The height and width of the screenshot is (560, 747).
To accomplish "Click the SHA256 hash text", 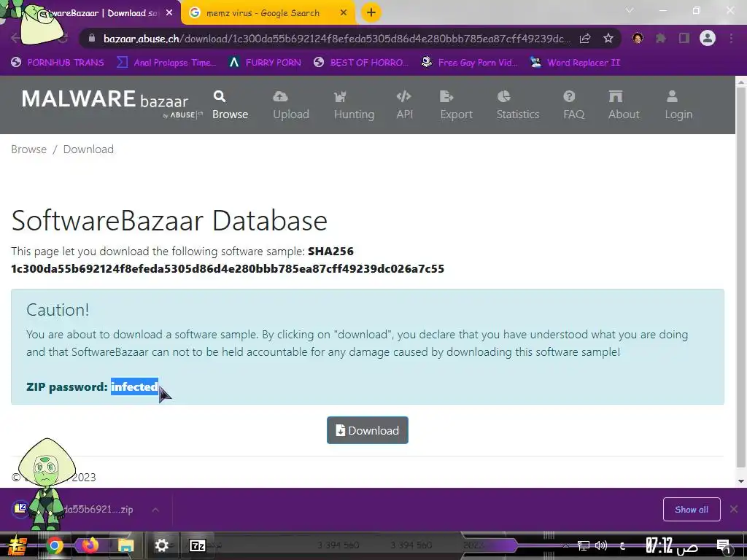I will [x=228, y=269].
